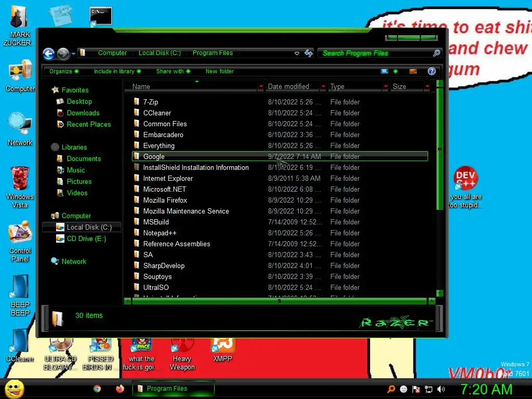Select CD Drive (E:) in navigation pane
The height and width of the screenshot is (399, 532).
(86, 238)
